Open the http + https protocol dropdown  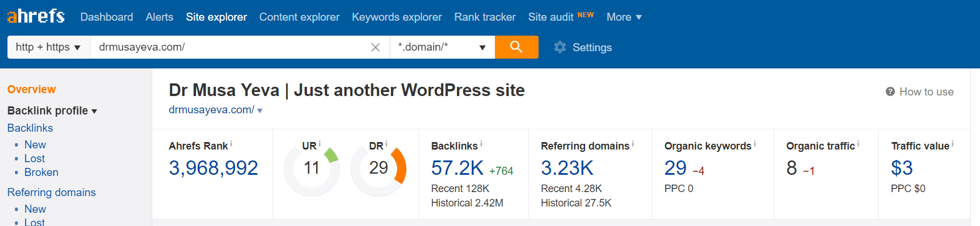click(x=49, y=47)
